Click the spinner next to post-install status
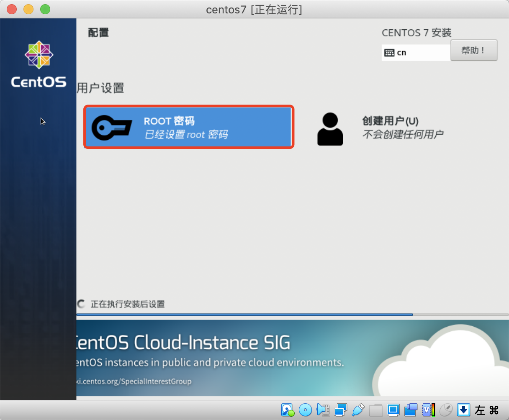509x420 pixels. (81, 304)
